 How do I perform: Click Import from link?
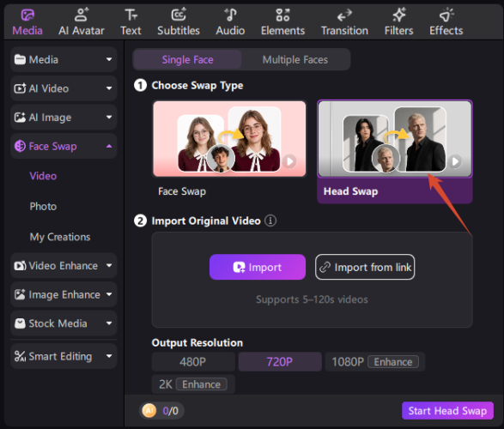click(365, 267)
